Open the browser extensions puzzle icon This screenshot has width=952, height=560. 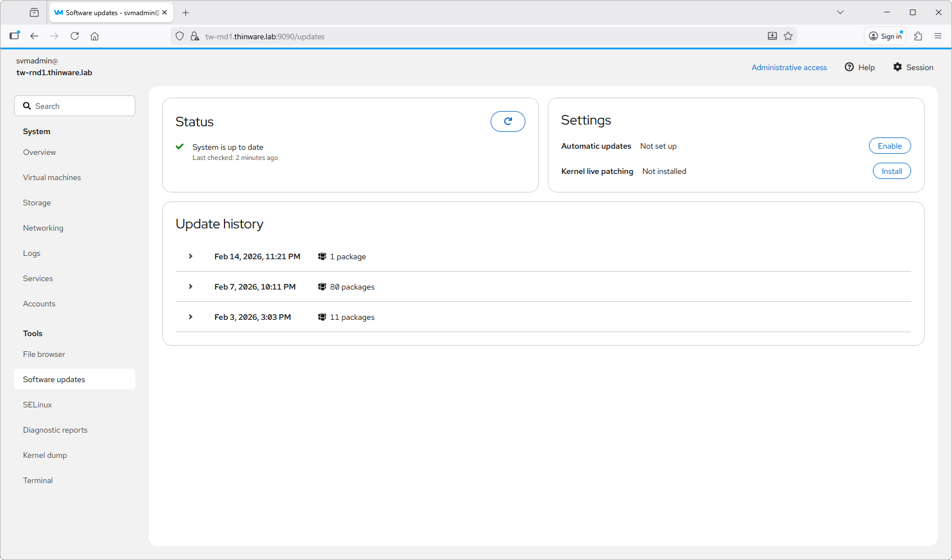(x=918, y=36)
